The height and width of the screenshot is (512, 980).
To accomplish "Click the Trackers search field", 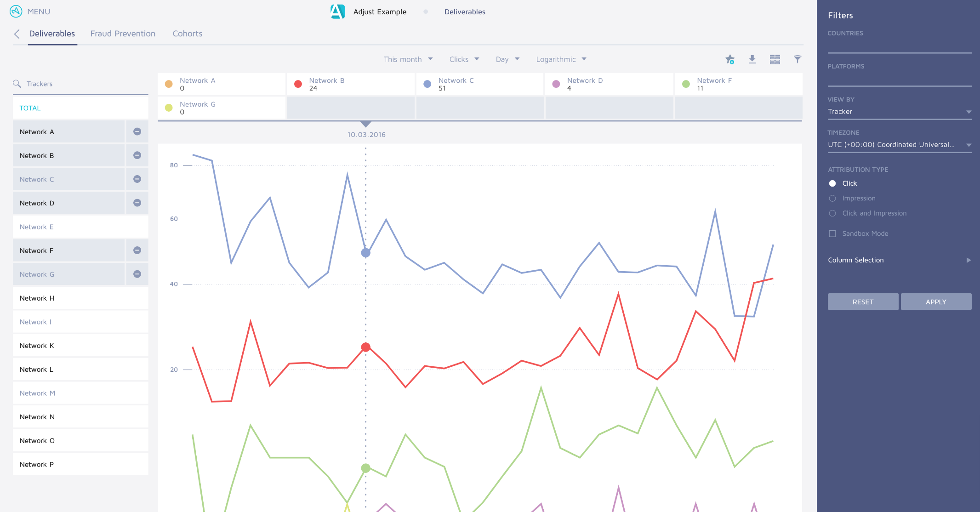I will 80,84.
